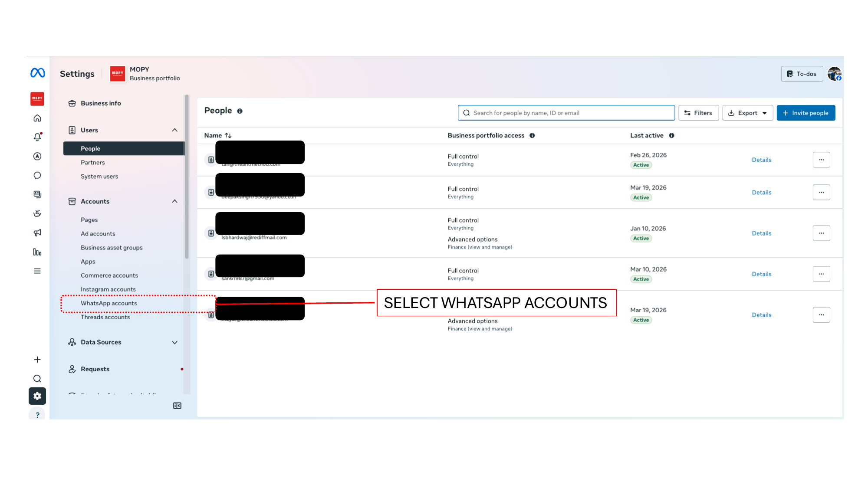Open WhatsApp accounts in the sidebar
The height and width of the screenshot is (488, 868).
pyautogui.click(x=108, y=303)
